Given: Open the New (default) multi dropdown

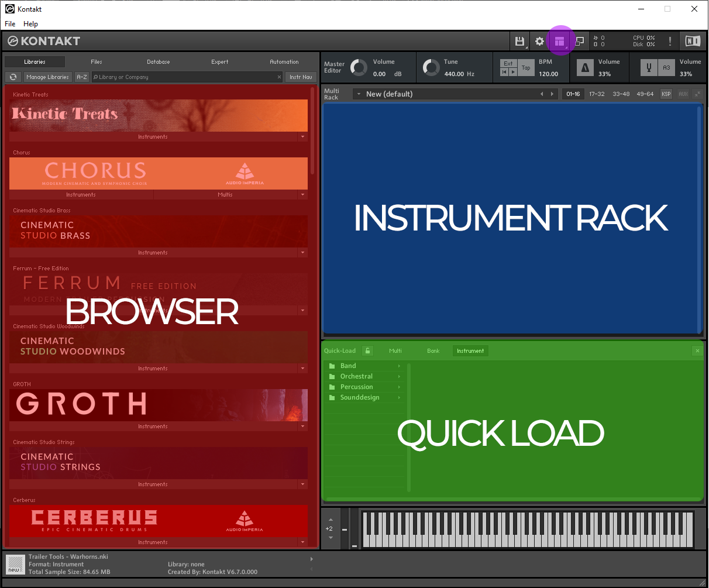Looking at the screenshot, I should click(x=359, y=94).
